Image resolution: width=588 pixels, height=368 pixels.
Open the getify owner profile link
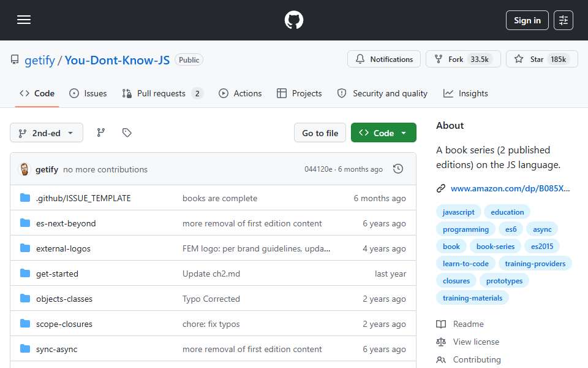(x=40, y=60)
